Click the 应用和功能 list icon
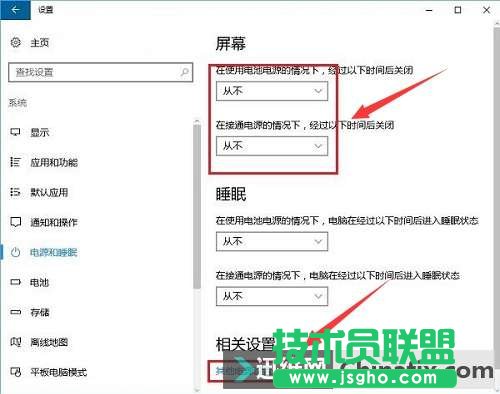This screenshot has height=394, width=500. (15, 162)
